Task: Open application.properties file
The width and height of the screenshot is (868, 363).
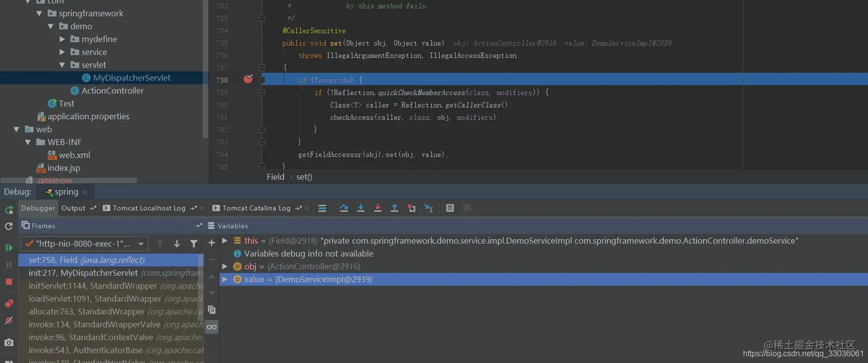Action: (x=88, y=116)
